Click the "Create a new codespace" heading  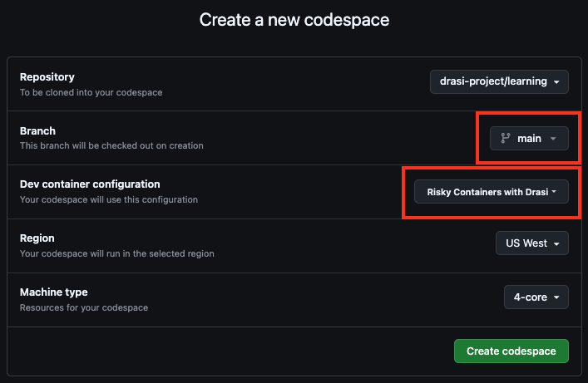point(294,19)
